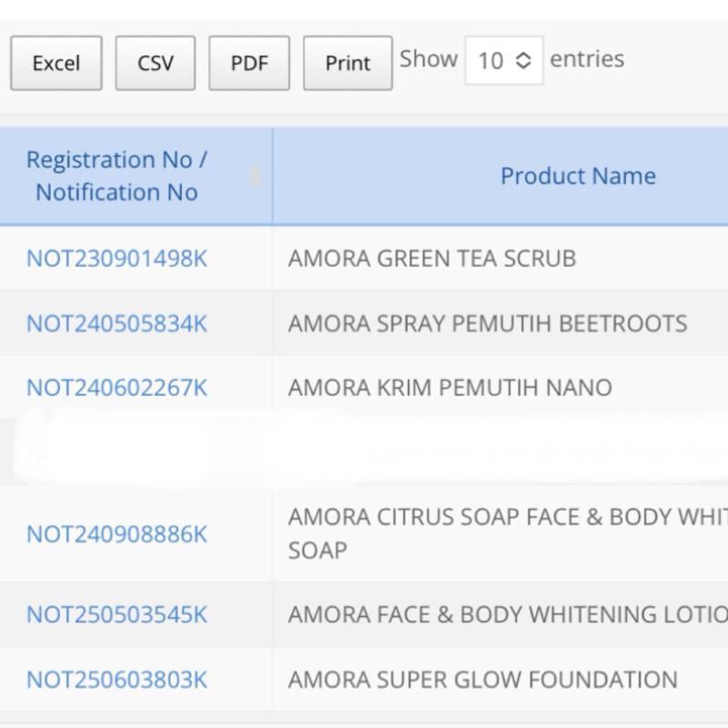Open notification link NOT240602267K
Screen dimensions: 728x728
click(x=116, y=388)
